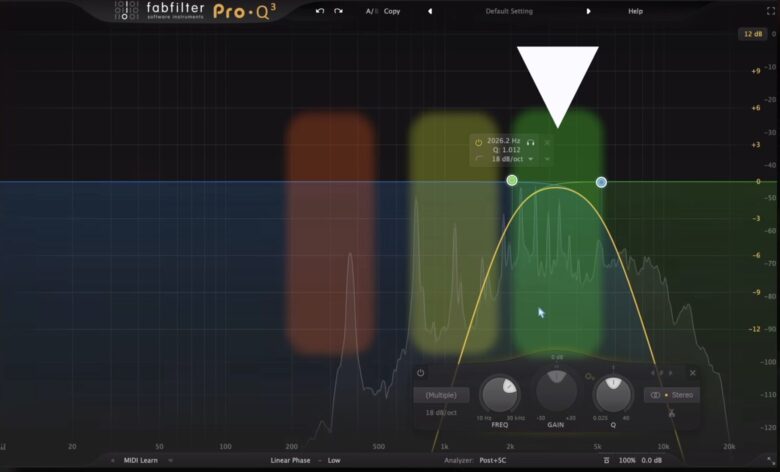780x472 pixels.
Task: Click the Stereo placement button
Action: (x=672, y=395)
